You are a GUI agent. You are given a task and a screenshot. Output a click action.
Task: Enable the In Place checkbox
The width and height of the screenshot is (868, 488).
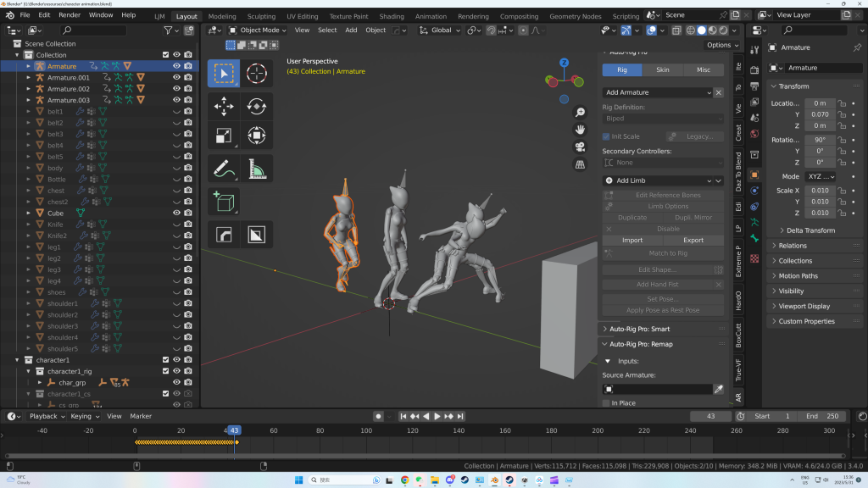606,403
